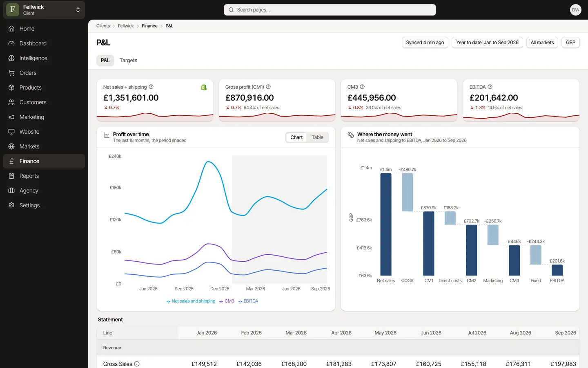Switch Profit over time to Table view

click(317, 137)
